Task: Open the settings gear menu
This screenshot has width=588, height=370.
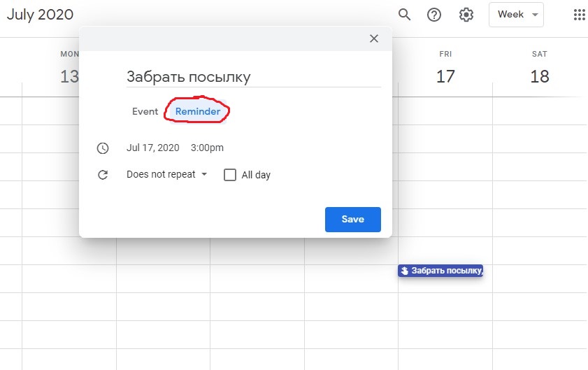Action: [x=466, y=15]
